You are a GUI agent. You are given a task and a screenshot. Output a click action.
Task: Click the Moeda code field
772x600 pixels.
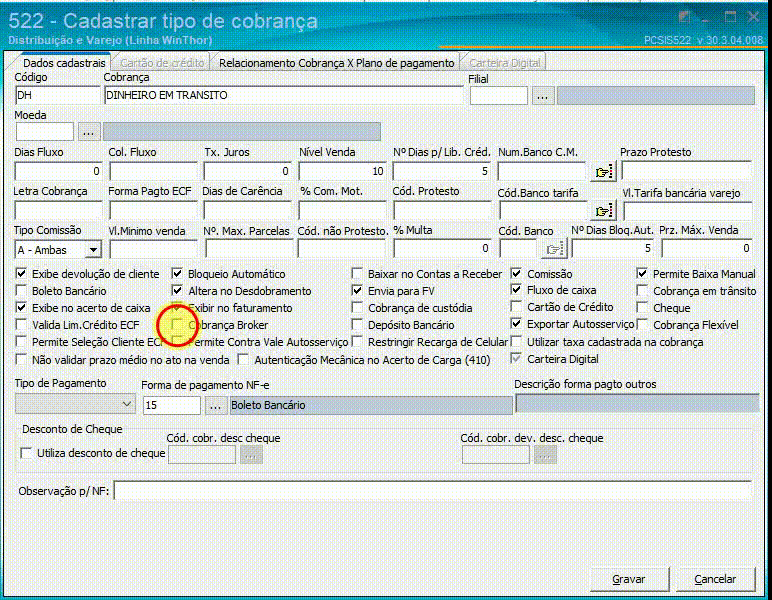click(x=45, y=132)
